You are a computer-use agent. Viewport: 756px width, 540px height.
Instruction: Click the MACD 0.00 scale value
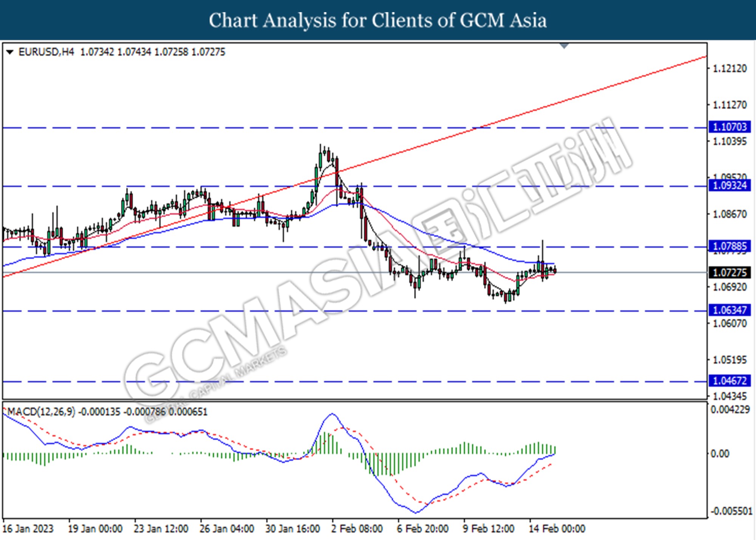pos(720,453)
